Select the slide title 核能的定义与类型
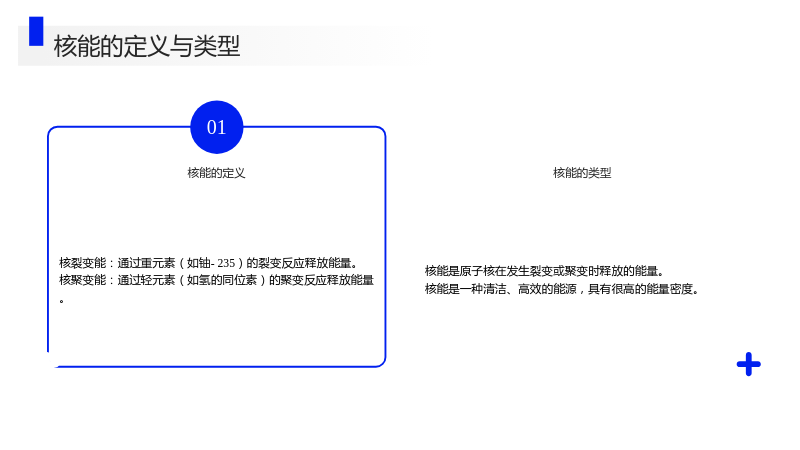This screenshot has width=800, height=450. point(146,46)
